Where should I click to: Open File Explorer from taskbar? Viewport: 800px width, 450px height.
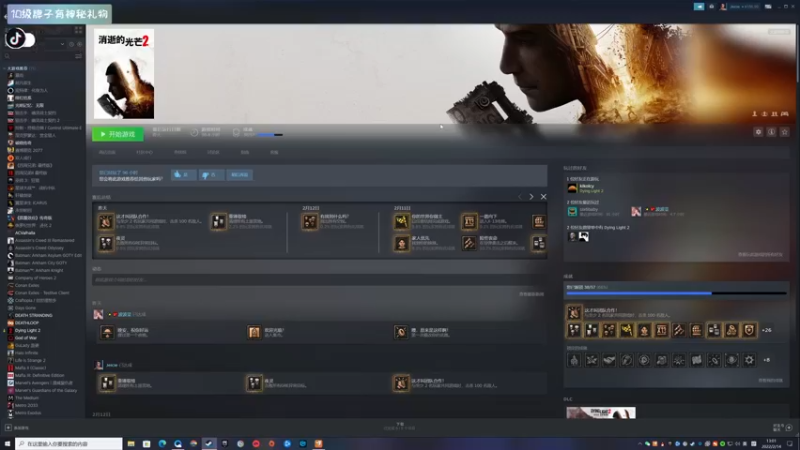click(x=131, y=444)
